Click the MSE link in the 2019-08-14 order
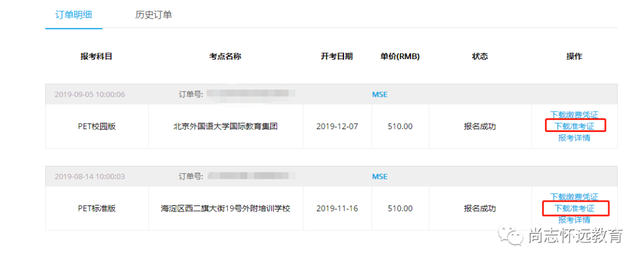644x264 pixels. point(380,176)
